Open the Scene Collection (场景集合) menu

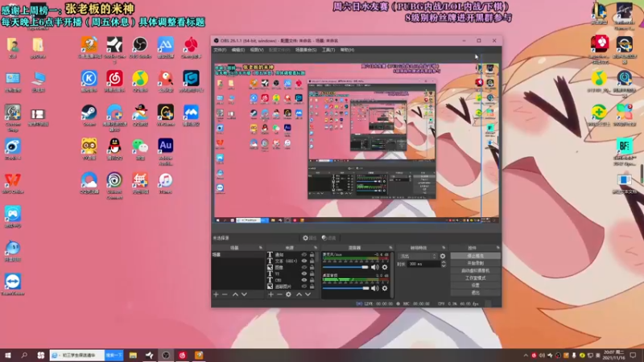click(306, 50)
